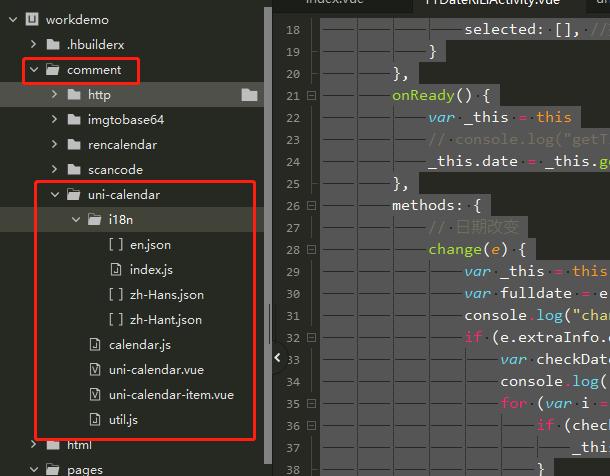Click the calendar.js file icon
This screenshot has height=476, width=610.
click(95, 345)
